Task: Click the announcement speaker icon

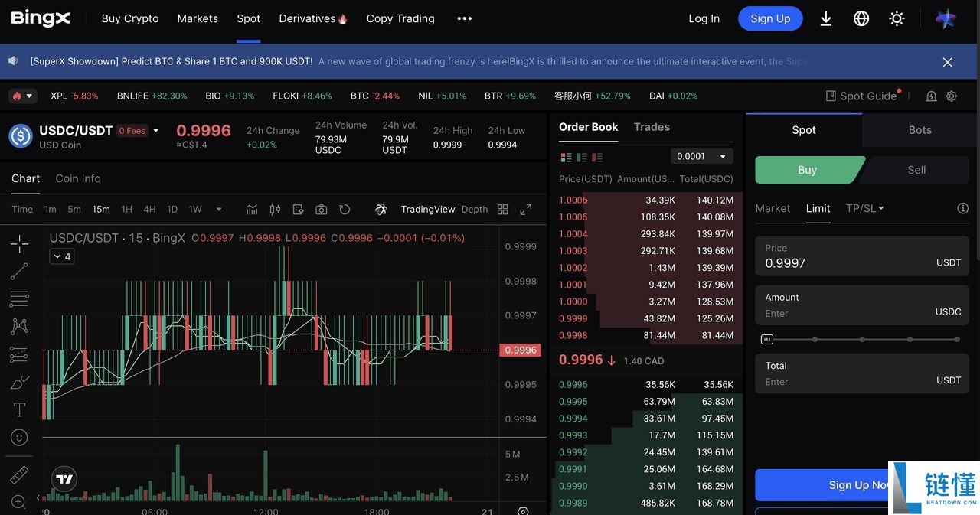Action: point(13,61)
